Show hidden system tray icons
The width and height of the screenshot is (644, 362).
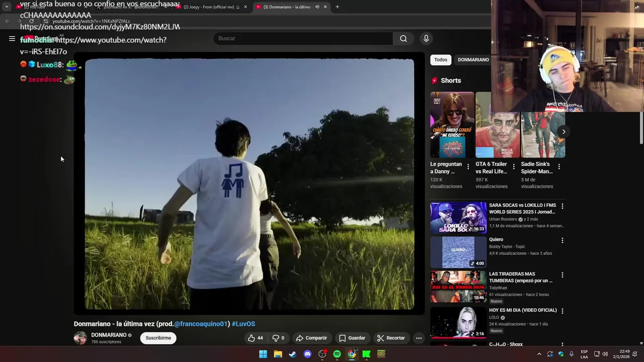[539, 354]
